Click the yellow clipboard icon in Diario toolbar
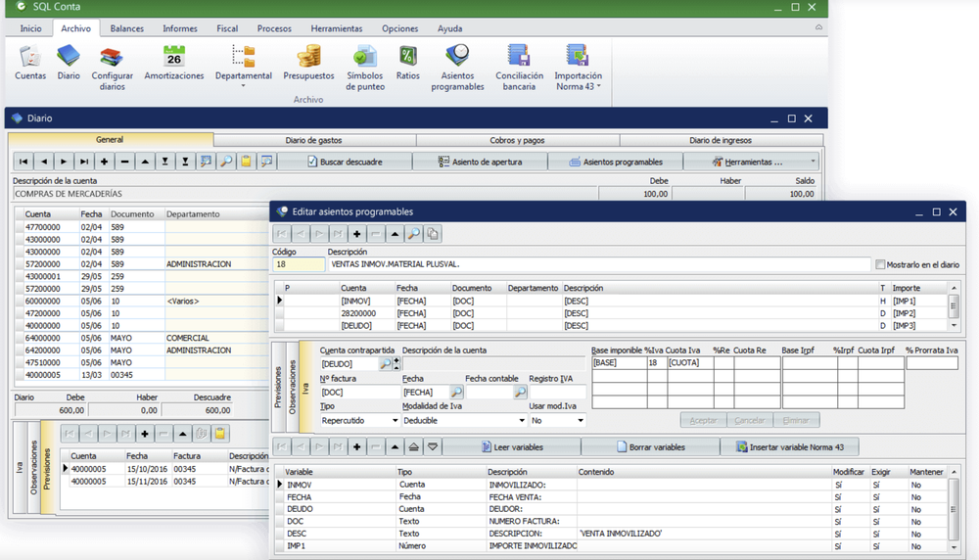Screen dimensions: 979x560 246,162
